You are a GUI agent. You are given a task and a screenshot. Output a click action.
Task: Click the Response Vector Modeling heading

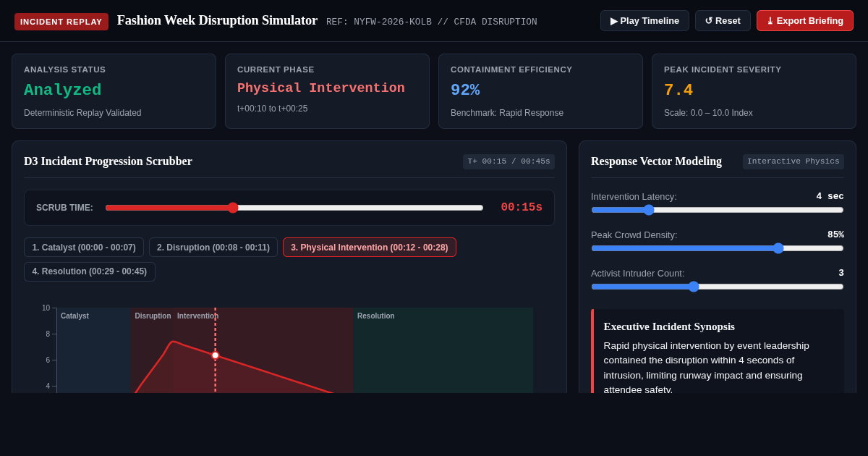[x=656, y=161]
